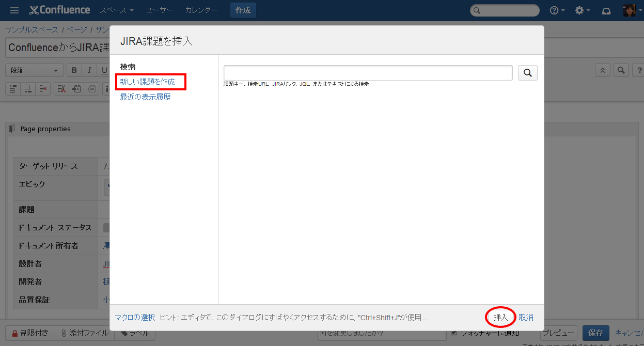The height and width of the screenshot is (346, 644).
Task: Select the 検索 panel item
Action: (x=128, y=67)
